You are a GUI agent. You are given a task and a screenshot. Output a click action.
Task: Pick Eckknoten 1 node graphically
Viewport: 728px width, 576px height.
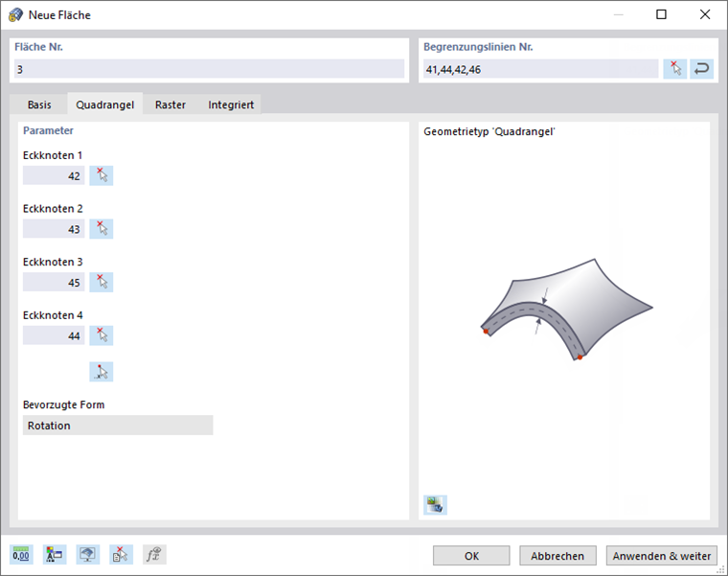pos(102,175)
